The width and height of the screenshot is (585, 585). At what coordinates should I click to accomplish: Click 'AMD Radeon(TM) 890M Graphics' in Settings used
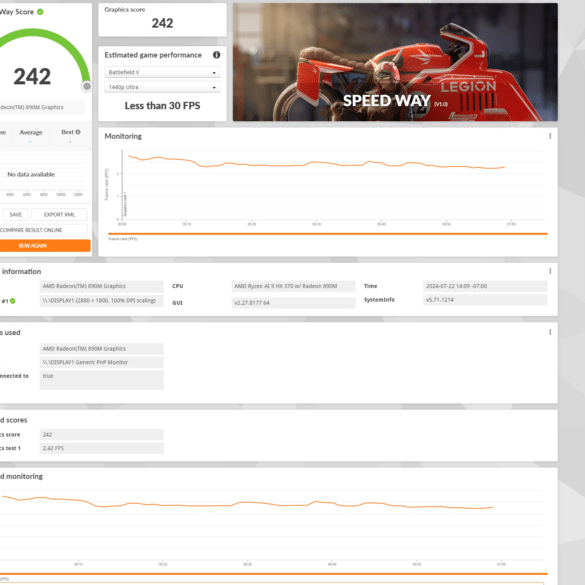(x=101, y=348)
